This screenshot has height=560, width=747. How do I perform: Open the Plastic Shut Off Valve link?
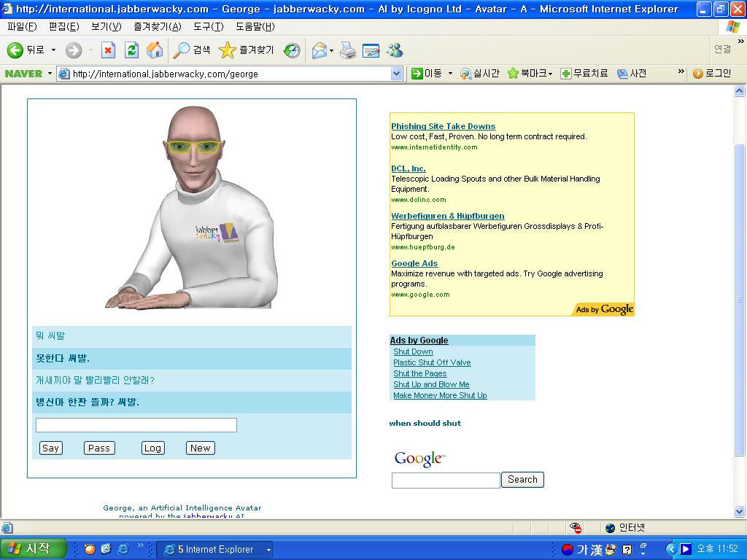pos(432,363)
